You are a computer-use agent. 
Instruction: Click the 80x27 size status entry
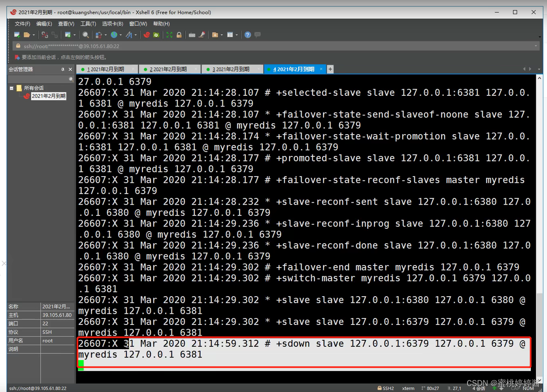pos(430,388)
